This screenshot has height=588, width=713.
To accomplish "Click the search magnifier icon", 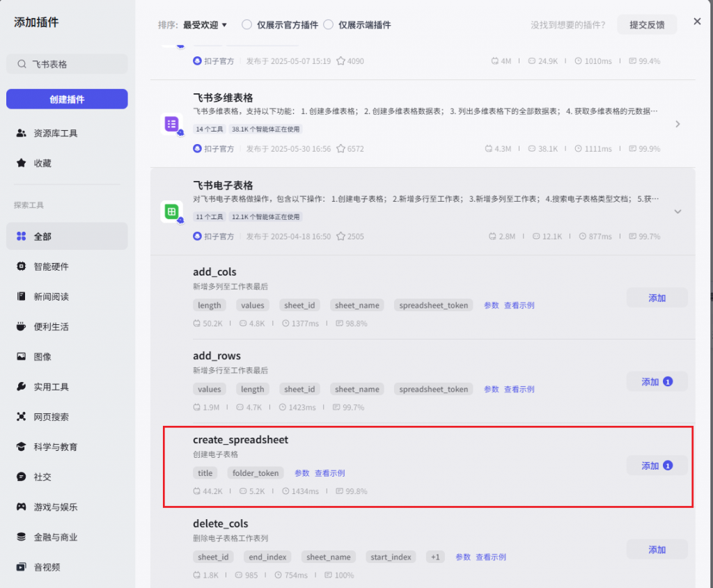I will [x=22, y=64].
